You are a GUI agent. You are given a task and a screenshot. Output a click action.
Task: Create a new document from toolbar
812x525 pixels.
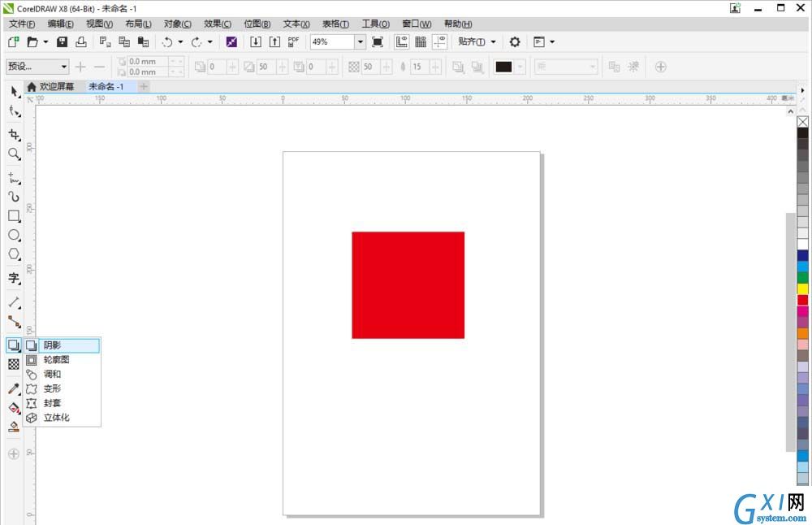pos(14,42)
